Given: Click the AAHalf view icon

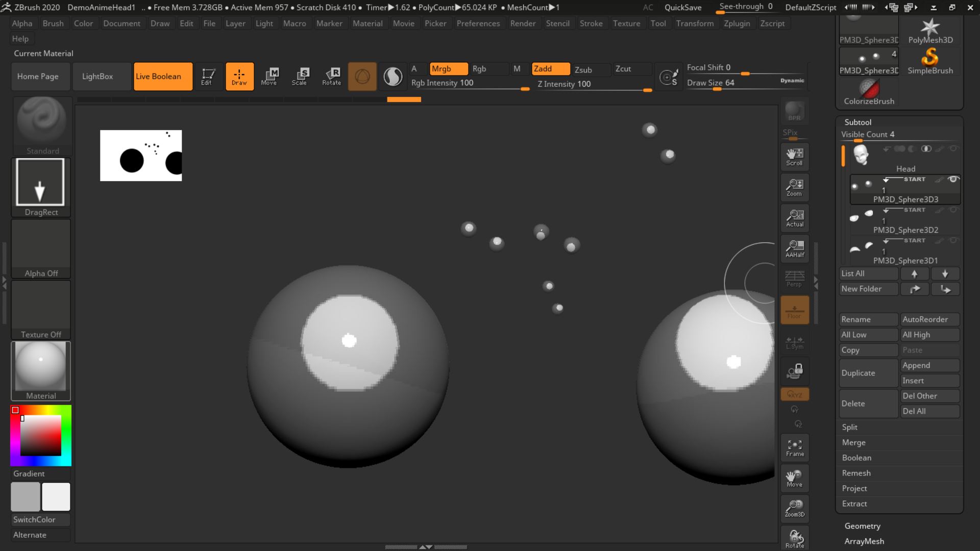Looking at the screenshot, I should (794, 248).
